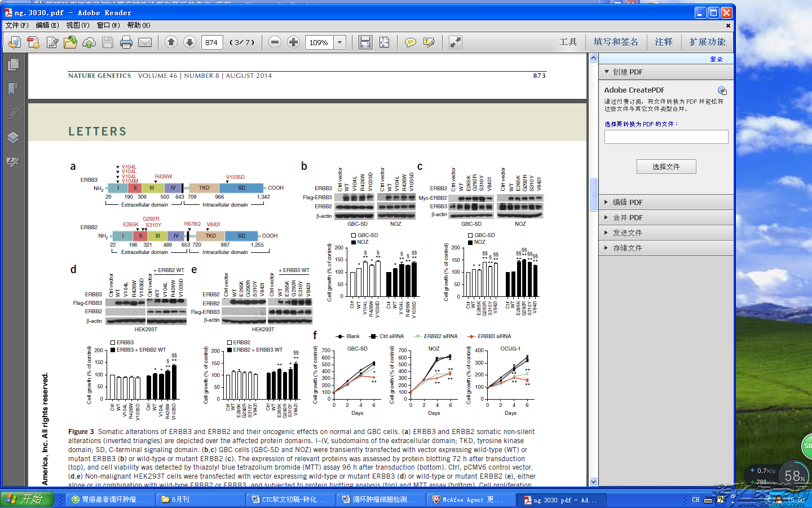Add a sticky note comment

pos(411,42)
